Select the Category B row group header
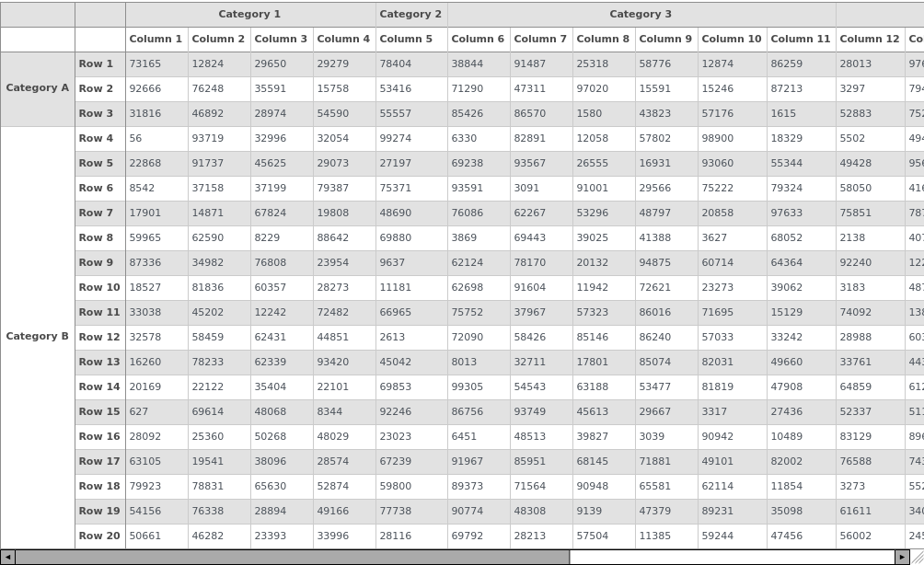This screenshot has width=924, height=565. (x=37, y=337)
